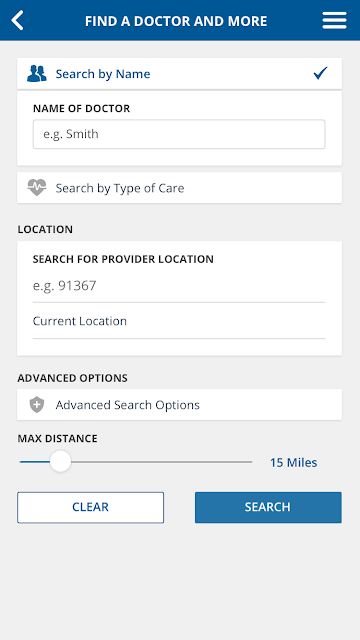Select Current Location option

click(x=179, y=321)
